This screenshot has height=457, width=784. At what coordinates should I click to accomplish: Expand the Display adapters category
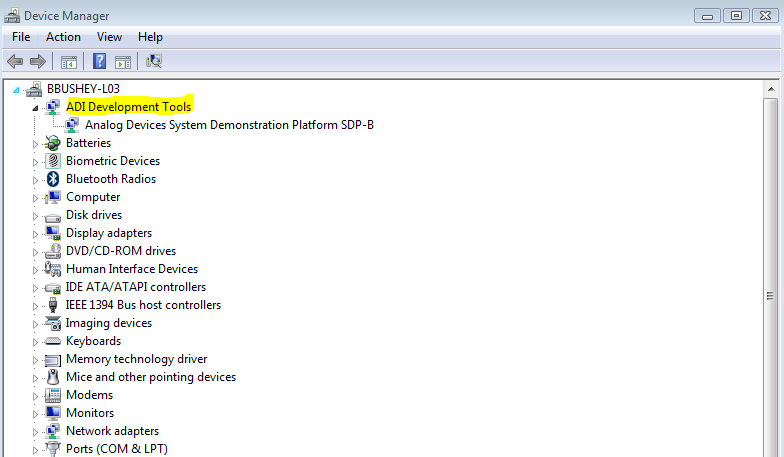click(35, 234)
